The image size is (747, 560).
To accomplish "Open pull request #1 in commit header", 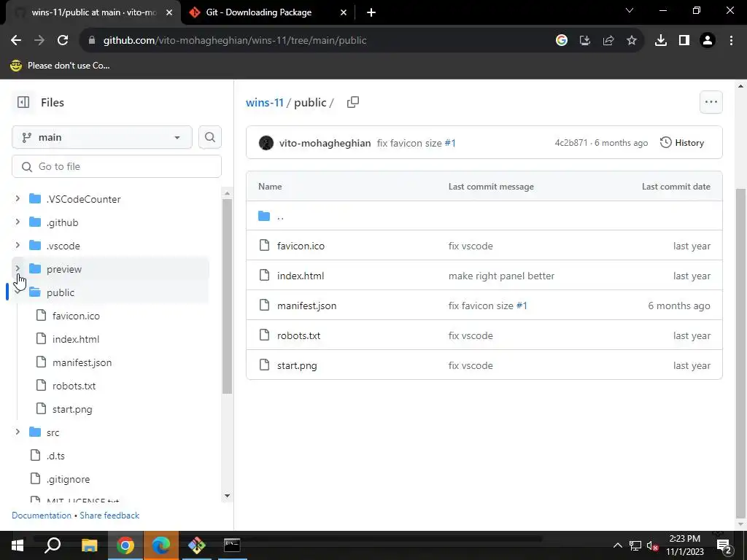I will pyautogui.click(x=450, y=143).
